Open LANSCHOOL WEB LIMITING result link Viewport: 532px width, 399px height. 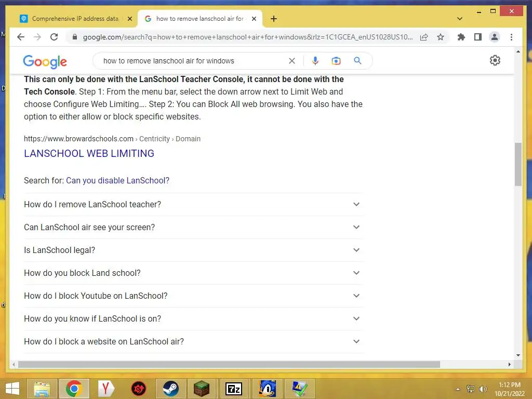tap(89, 153)
